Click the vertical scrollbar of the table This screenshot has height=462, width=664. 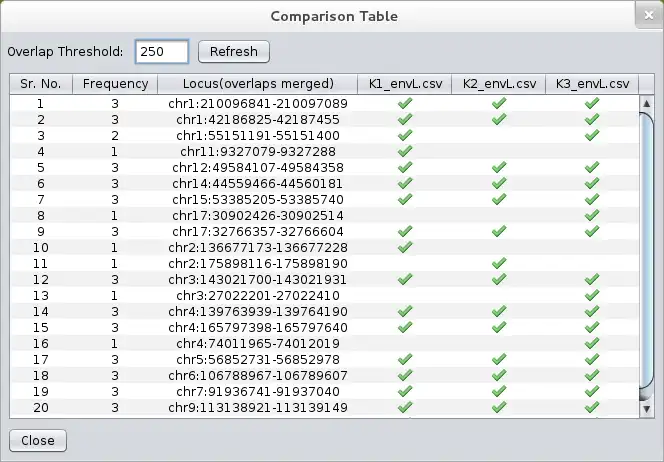(647, 250)
